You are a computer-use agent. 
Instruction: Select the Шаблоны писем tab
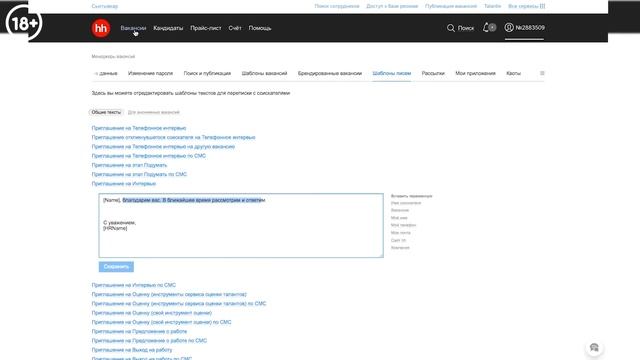tap(391, 73)
